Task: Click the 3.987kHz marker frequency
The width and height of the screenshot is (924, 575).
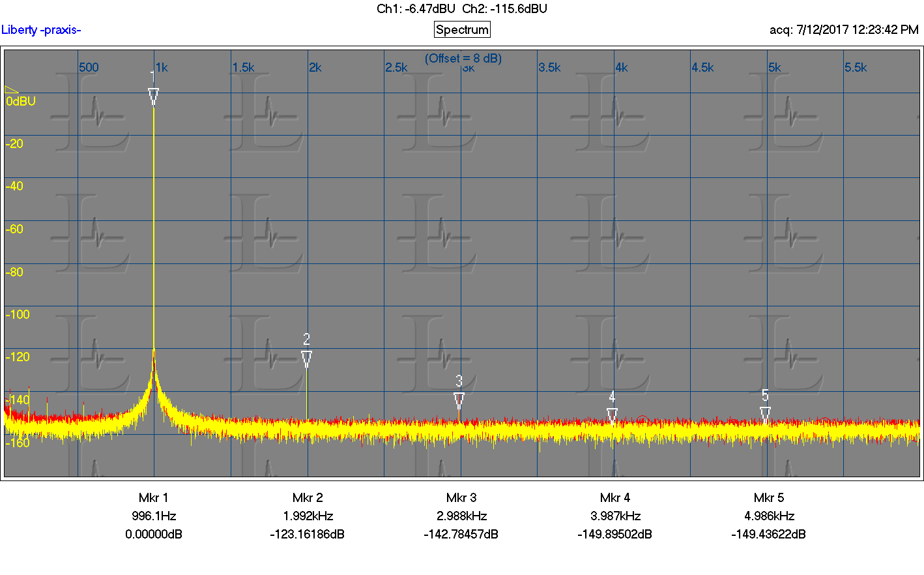Action: pos(615,516)
